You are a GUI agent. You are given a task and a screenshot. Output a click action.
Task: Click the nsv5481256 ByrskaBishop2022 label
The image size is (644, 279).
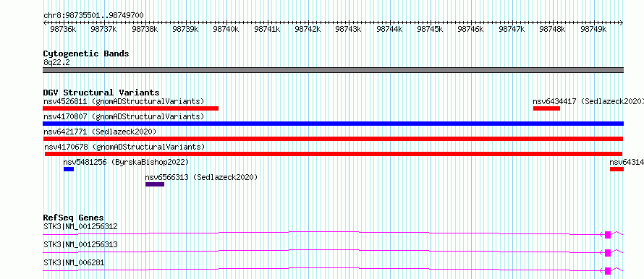126,162
